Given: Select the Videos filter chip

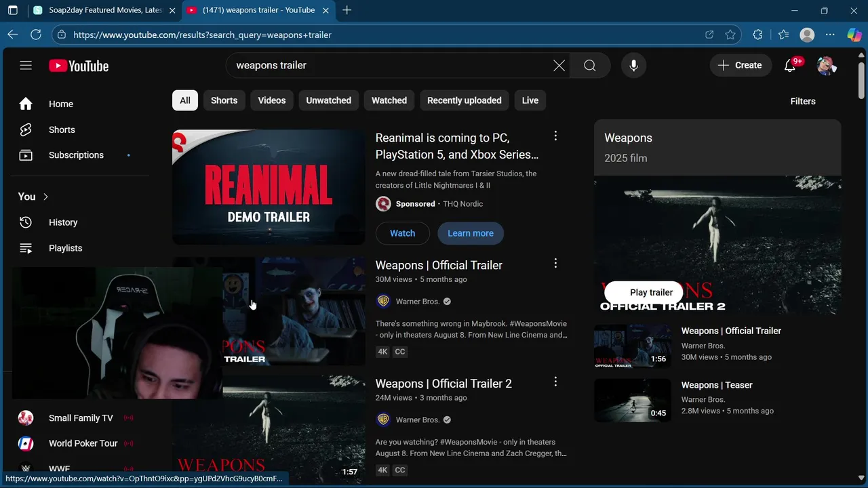Looking at the screenshot, I should (x=272, y=100).
